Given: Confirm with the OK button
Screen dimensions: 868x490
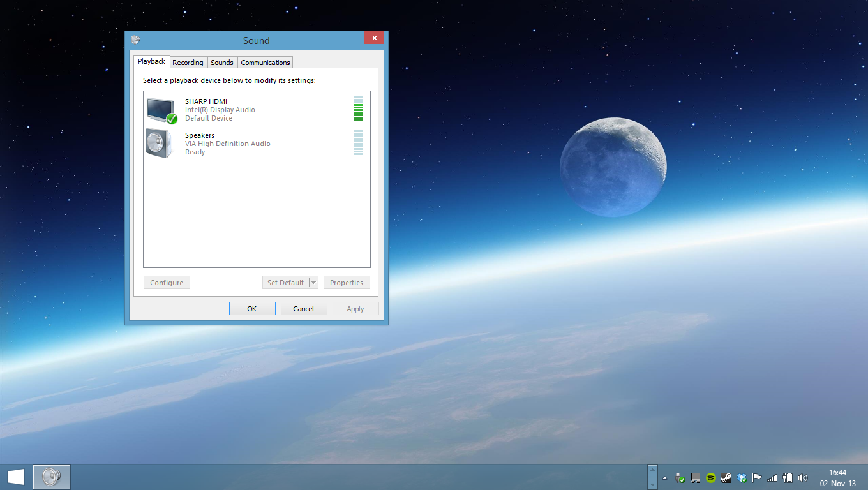Looking at the screenshot, I should click(252, 309).
